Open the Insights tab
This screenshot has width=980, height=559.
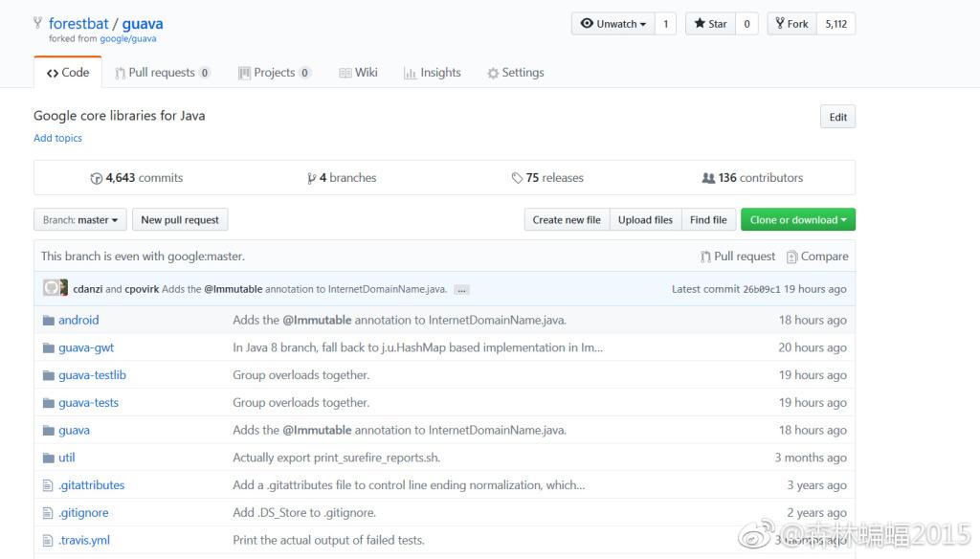point(432,73)
